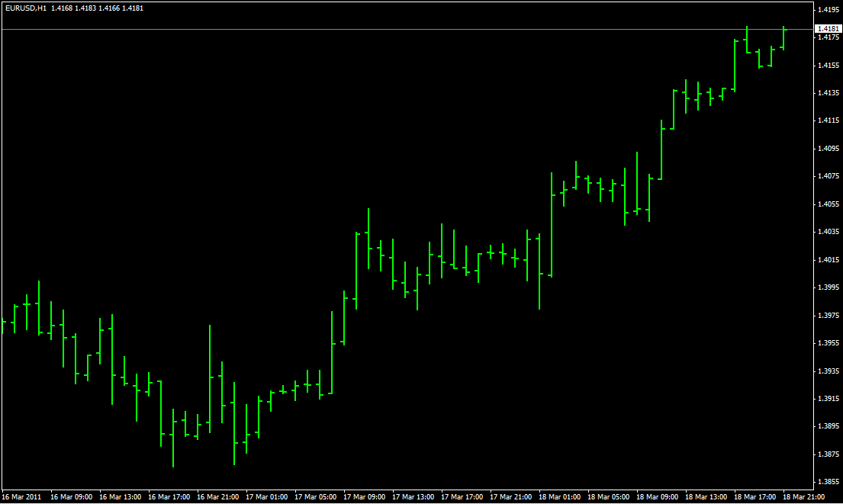Click the 1.3995 price axis label
This screenshot has height=504, width=843.
(828, 287)
